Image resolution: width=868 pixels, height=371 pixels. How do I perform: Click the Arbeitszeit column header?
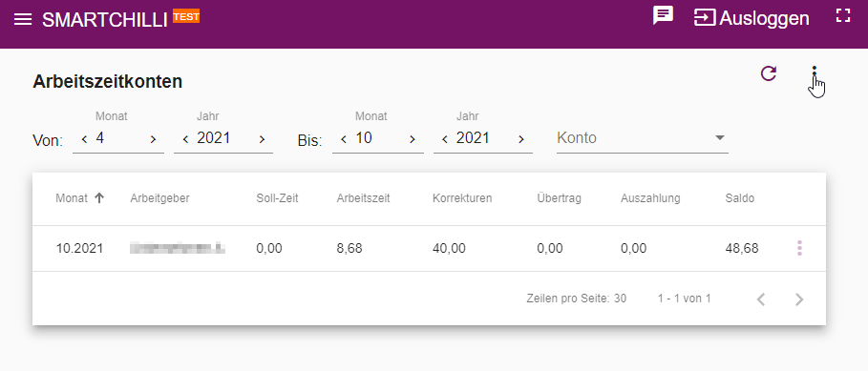(x=363, y=198)
